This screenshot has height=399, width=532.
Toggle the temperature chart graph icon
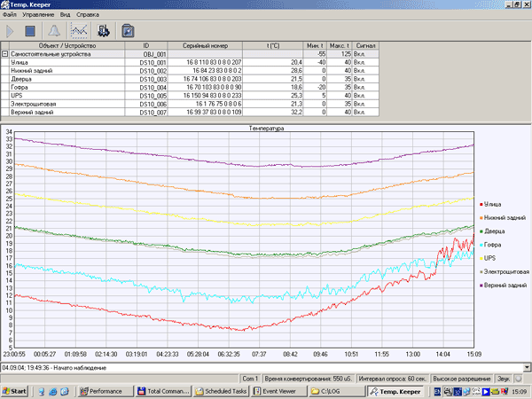(x=79, y=31)
